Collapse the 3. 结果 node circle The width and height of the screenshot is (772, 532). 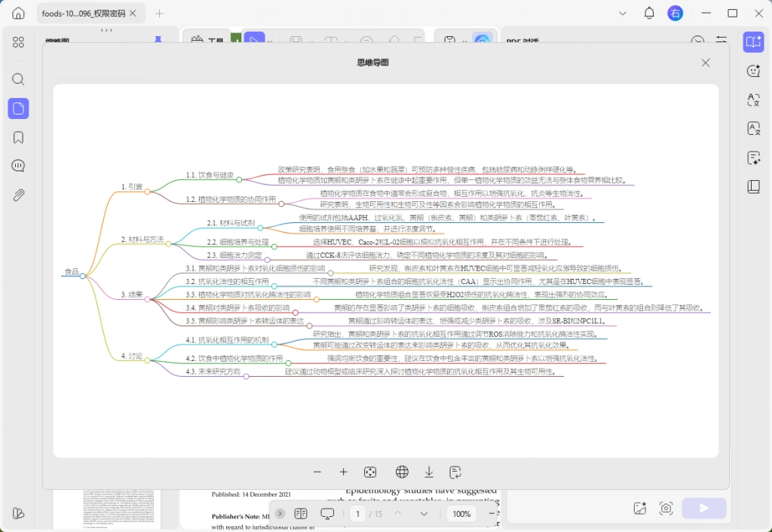[x=147, y=299]
